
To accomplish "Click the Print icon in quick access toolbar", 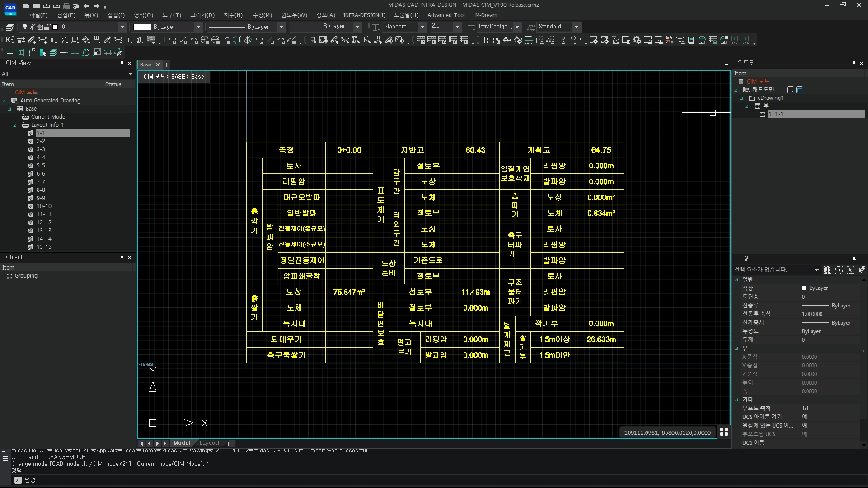I will [67, 6].
